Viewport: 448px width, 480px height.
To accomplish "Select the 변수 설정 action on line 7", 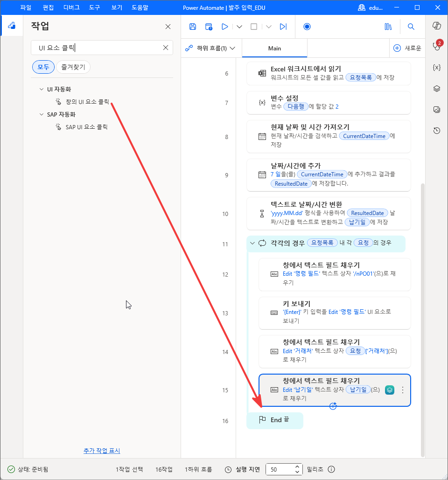I will pyautogui.click(x=329, y=103).
